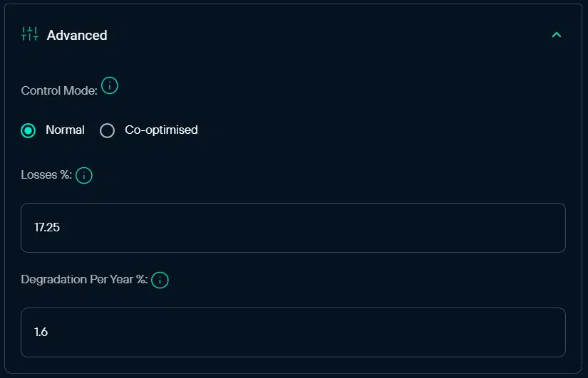Click the Normal option label text

(x=65, y=130)
